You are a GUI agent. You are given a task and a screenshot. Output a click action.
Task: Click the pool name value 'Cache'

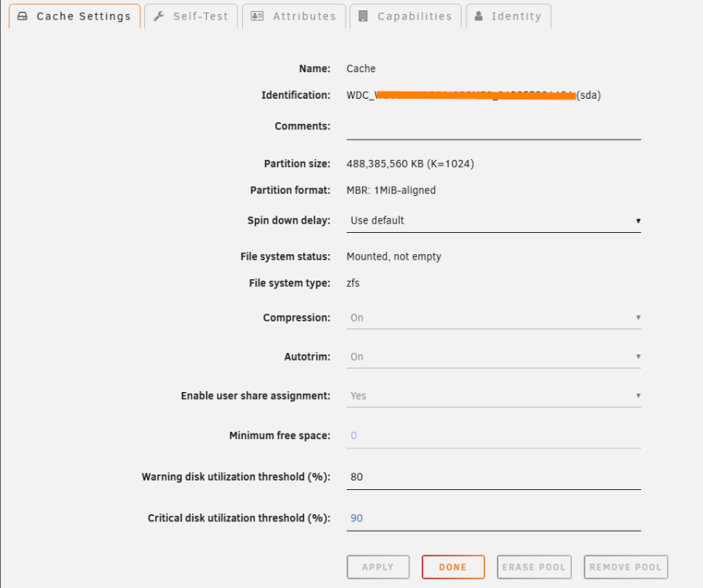coord(361,69)
